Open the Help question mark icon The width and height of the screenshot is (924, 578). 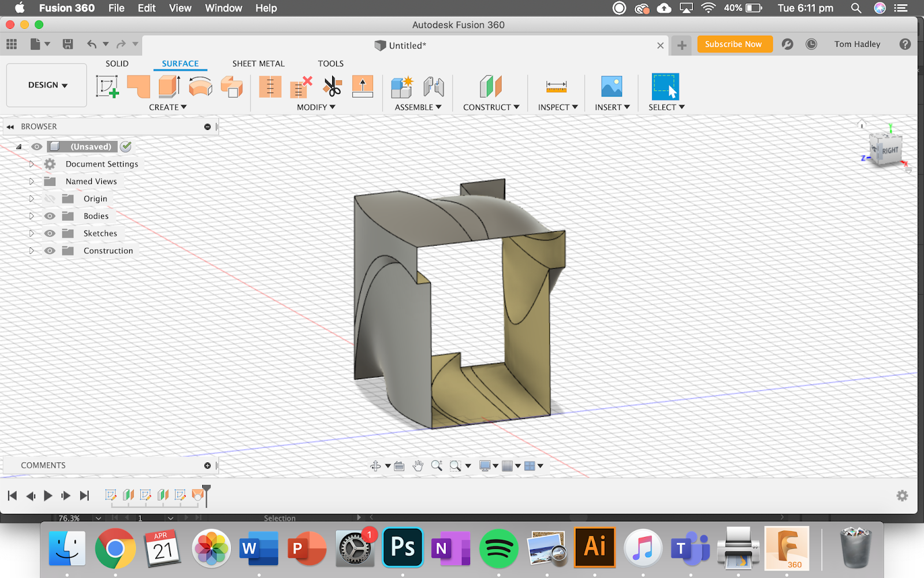pos(905,44)
